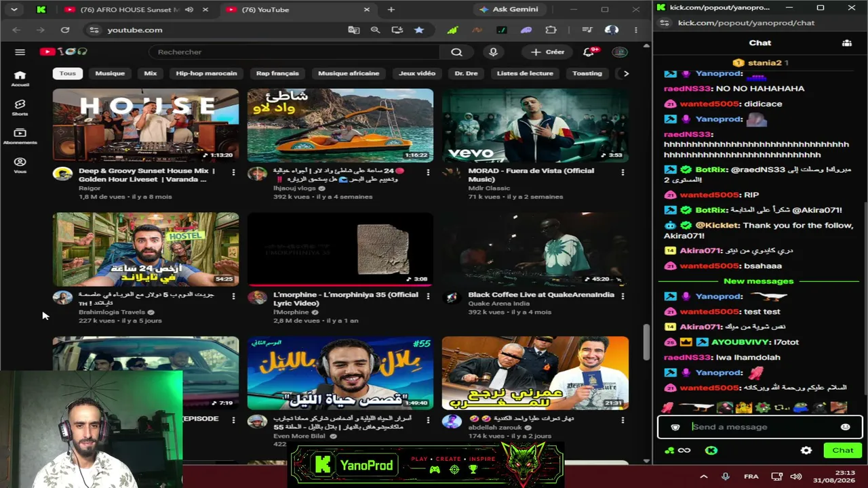Select the Rap français chip
Viewport: 868px width, 488px height.
coord(277,73)
